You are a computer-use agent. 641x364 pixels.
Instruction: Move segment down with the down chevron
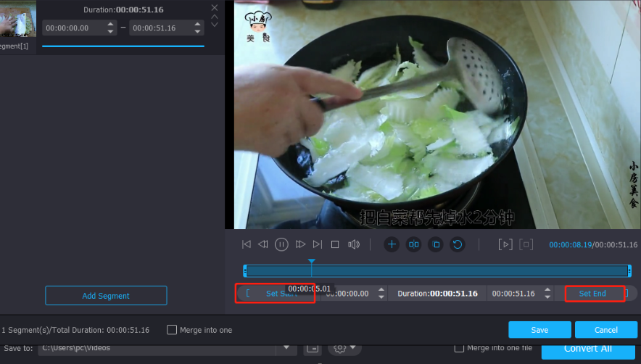tap(214, 25)
